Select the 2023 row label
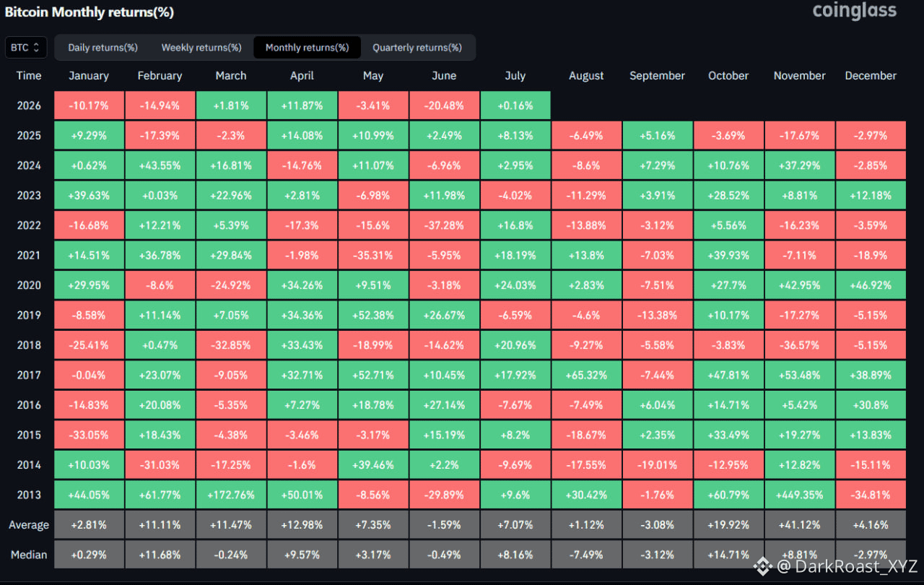The height and width of the screenshot is (585, 924). pos(29,196)
